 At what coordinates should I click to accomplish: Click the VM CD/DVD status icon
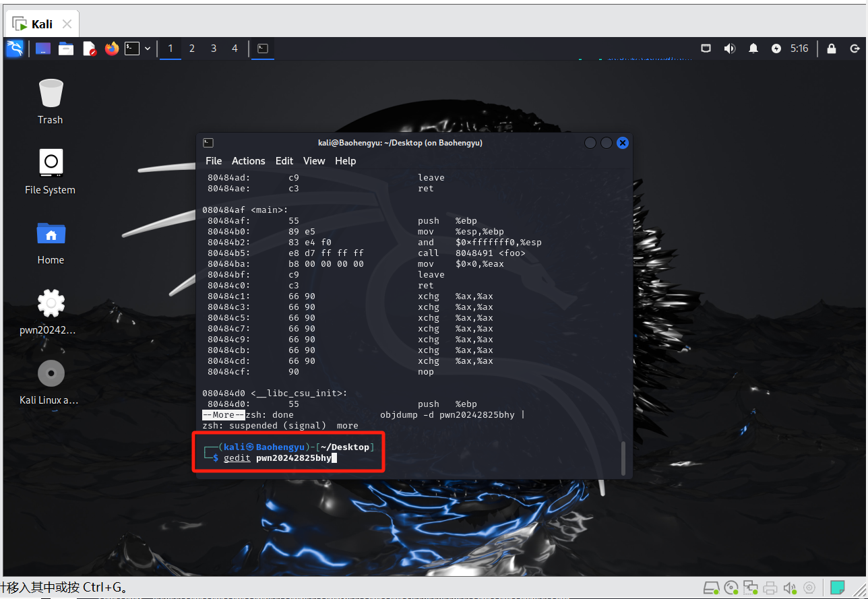732,588
